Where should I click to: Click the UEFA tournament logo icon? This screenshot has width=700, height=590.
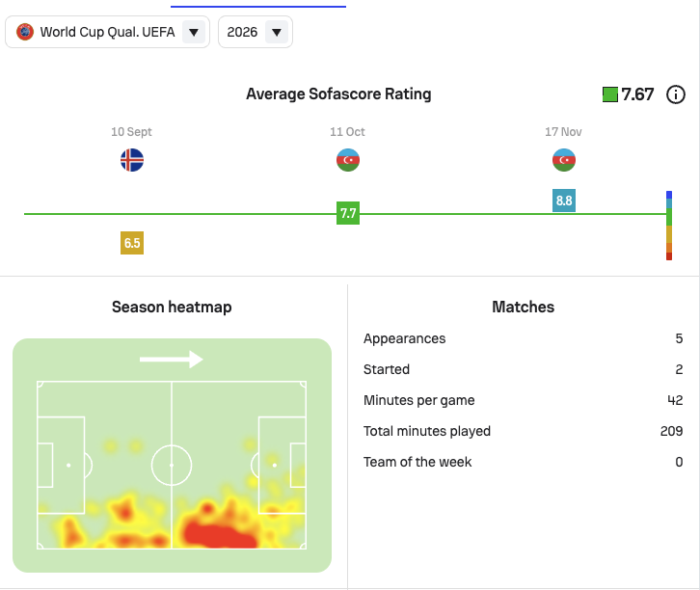25,32
